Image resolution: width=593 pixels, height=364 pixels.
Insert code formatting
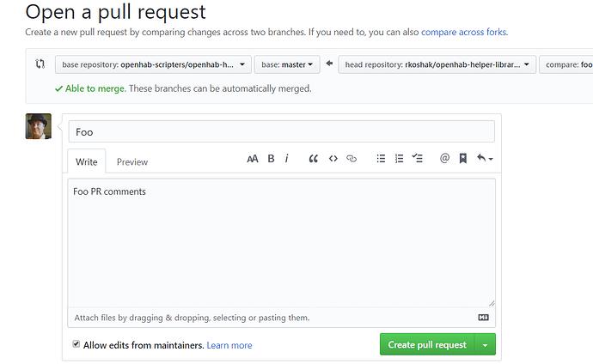(333, 159)
